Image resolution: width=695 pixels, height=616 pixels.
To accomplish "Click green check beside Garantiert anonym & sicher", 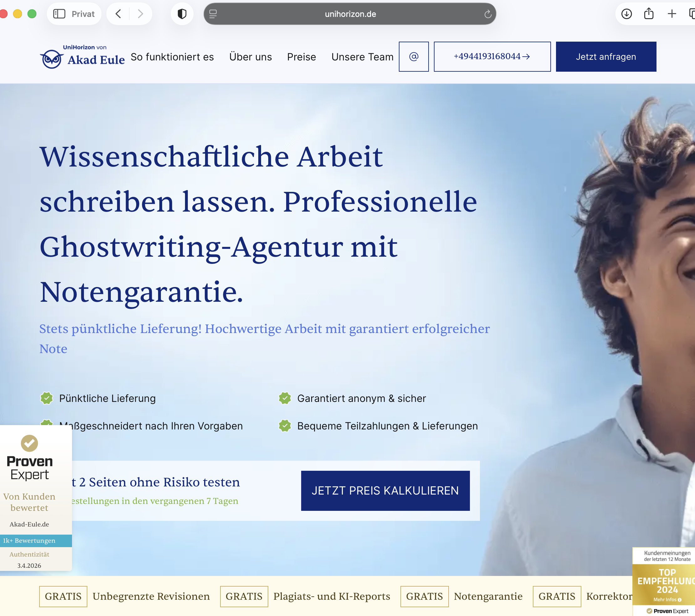I will 285,398.
